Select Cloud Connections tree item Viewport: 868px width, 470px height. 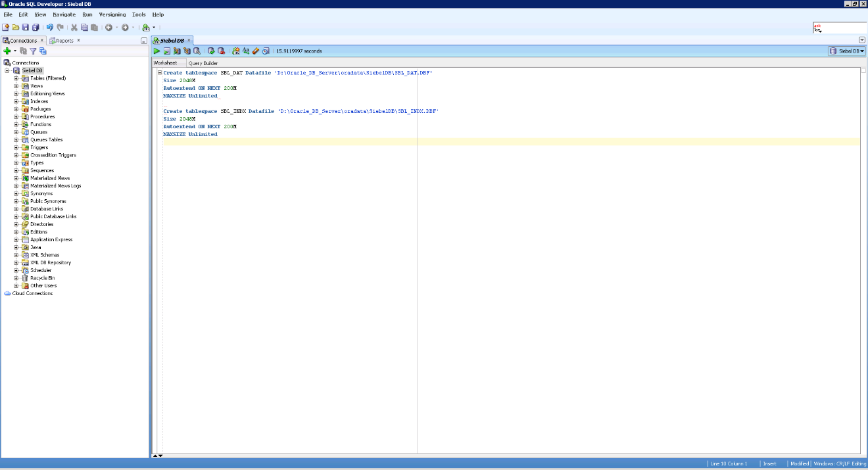(x=32, y=293)
